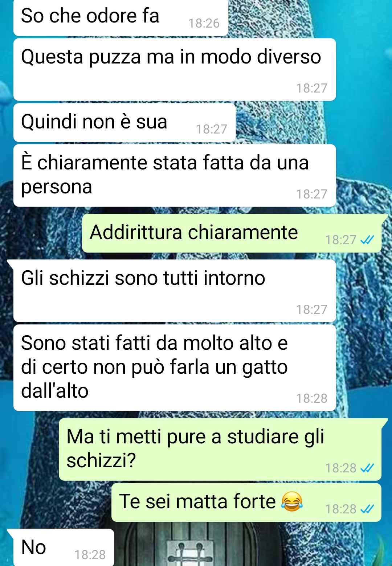Tap the 'Quindi non è sua' message bubble
Image resolution: width=392 pixels, height=566 pixels.
[124, 122]
